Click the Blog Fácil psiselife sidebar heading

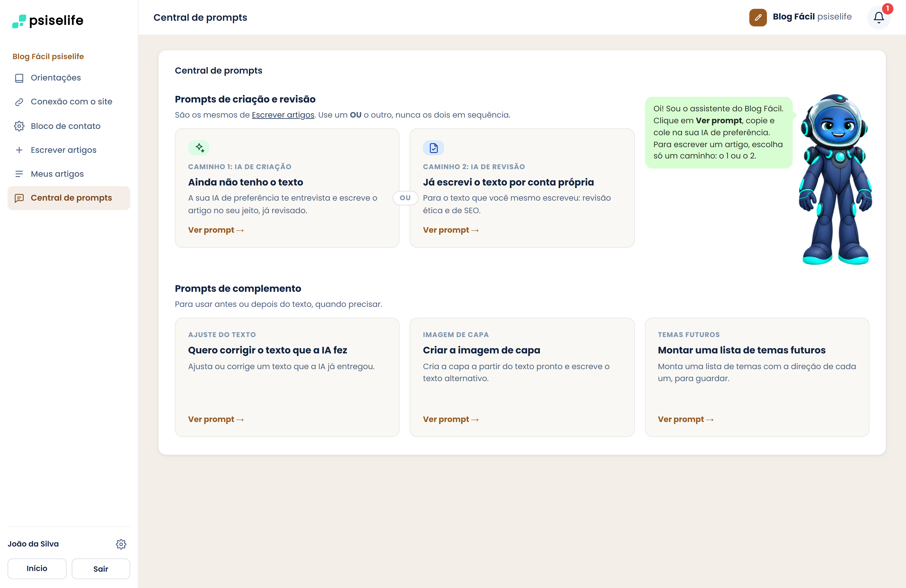tap(48, 56)
